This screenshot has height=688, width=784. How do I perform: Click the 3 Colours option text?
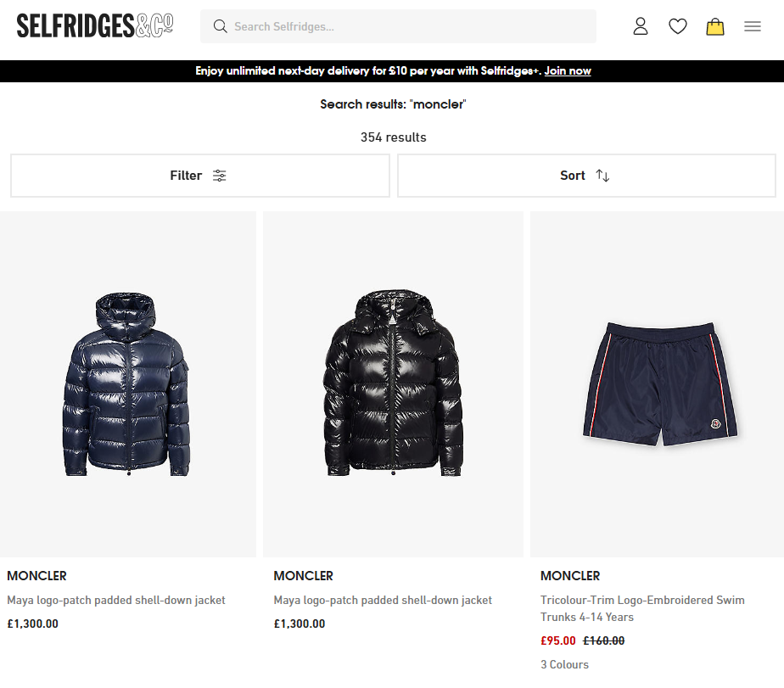[x=564, y=664]
